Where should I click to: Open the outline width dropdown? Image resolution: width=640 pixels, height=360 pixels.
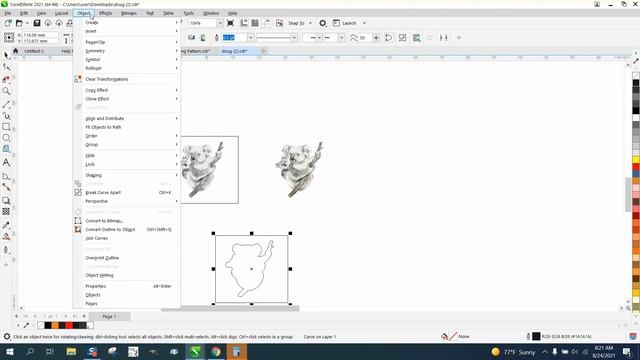coord(251,38)
